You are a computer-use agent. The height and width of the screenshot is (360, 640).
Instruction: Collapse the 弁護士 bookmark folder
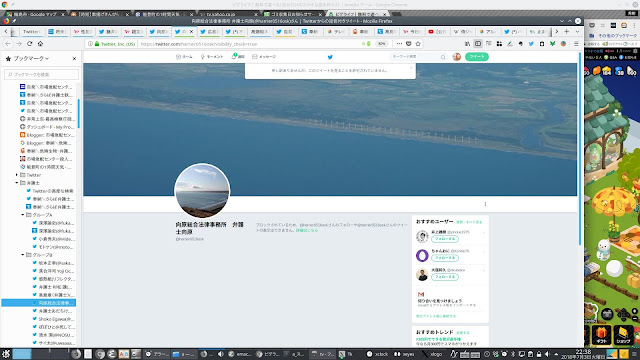17,183
